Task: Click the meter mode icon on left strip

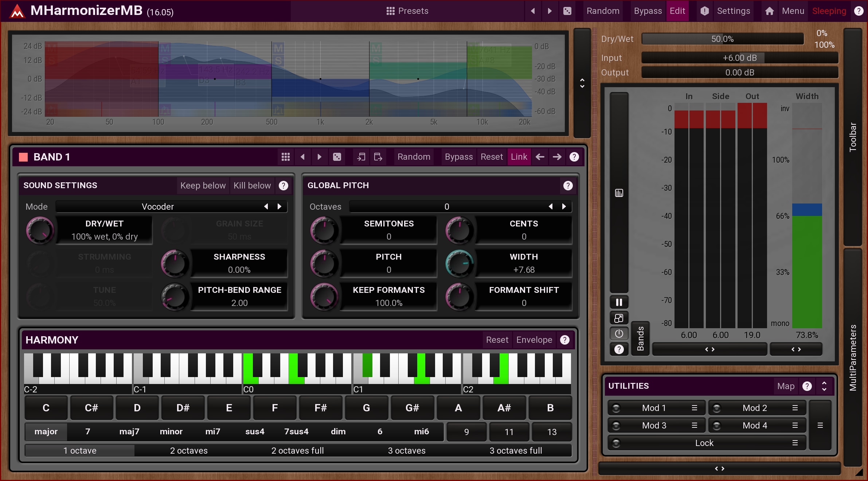Action: point(619,193)
